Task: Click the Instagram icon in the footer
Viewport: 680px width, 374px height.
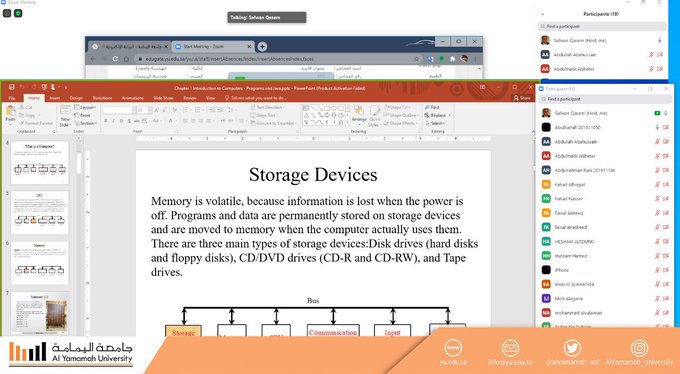Action: (x=639, y=348)
